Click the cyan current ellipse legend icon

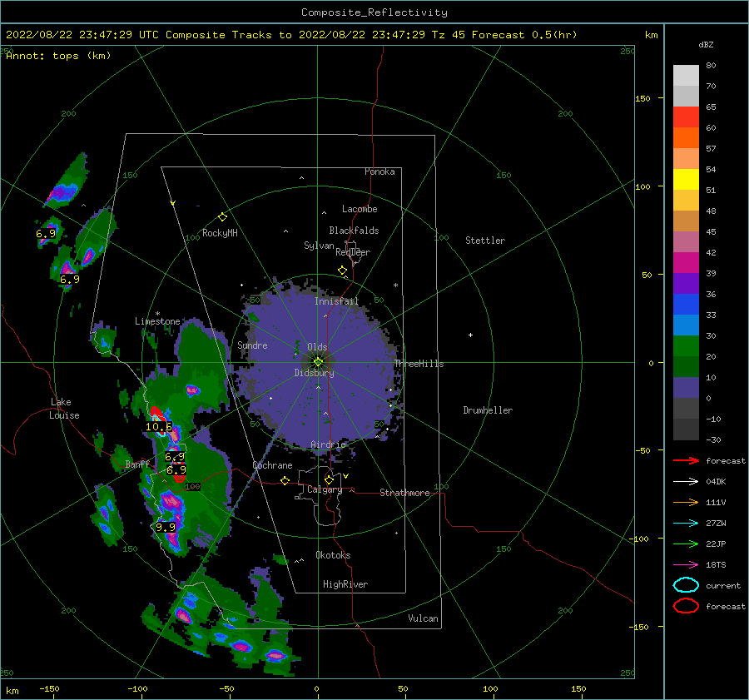pos(686,585)
